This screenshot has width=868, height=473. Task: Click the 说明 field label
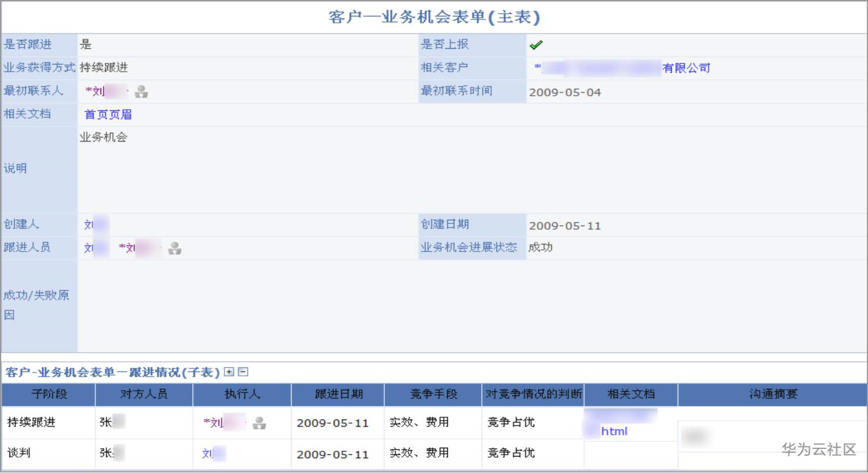15,169
